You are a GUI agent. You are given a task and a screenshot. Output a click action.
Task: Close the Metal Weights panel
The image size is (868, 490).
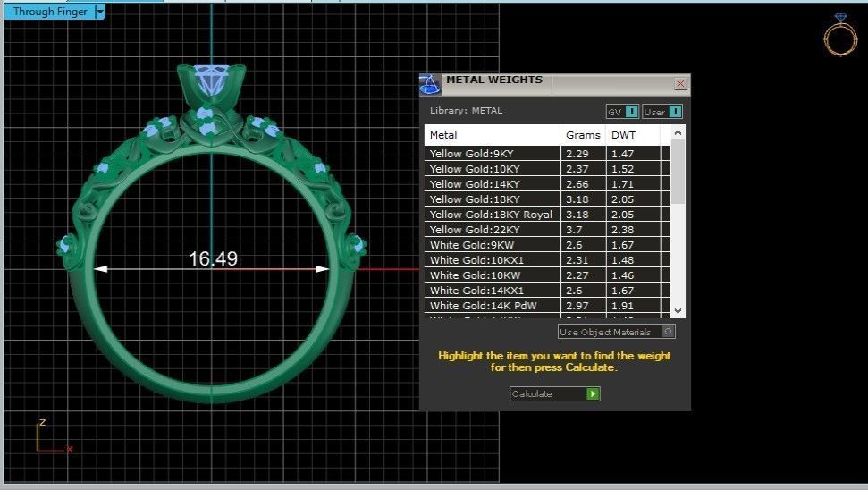(x=680, y=84)
